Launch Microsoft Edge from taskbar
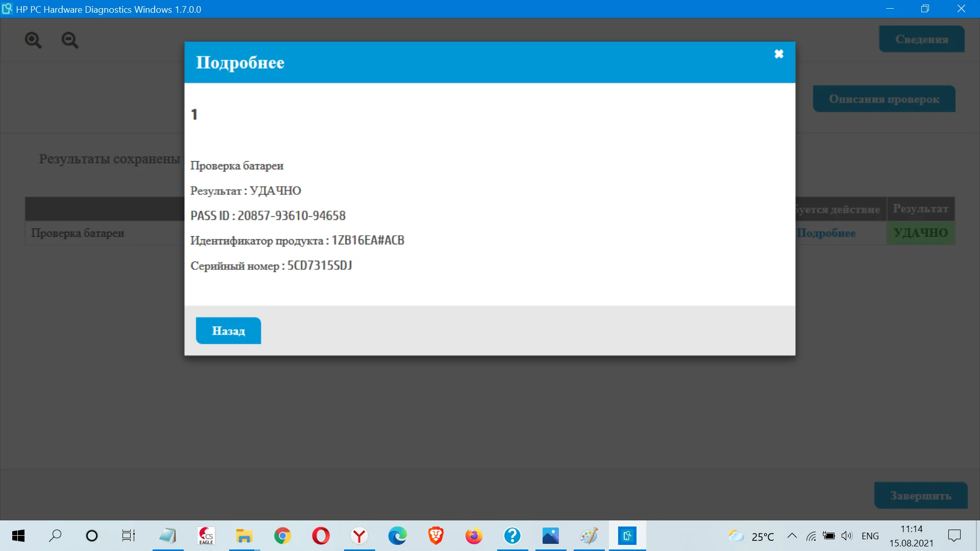The width and height of the screenshot is (980, 551). click(x=397, y=536)
